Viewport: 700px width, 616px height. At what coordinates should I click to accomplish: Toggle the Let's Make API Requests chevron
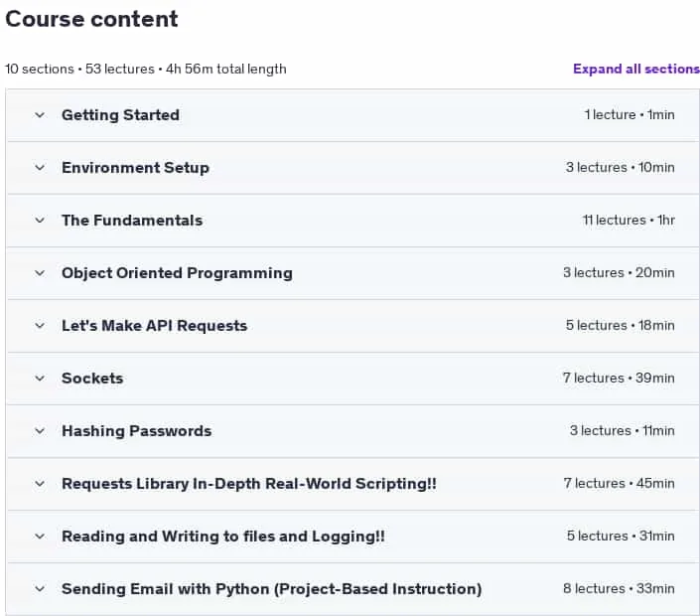click(40, 326)
